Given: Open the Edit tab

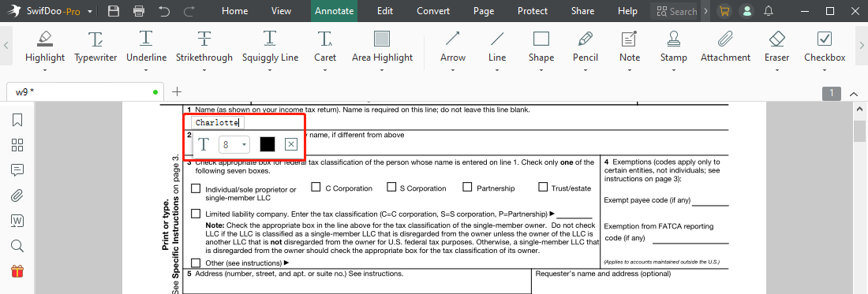Looking at the screenshot, I should point(385,11).
